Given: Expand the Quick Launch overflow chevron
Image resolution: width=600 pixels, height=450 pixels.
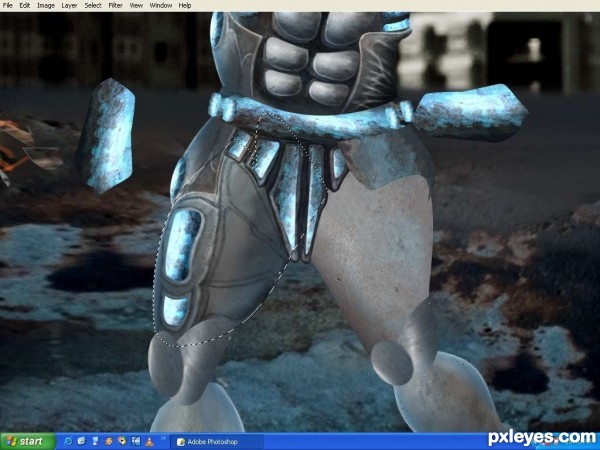Looking at the screenshot, I should (x=163, y=438).
